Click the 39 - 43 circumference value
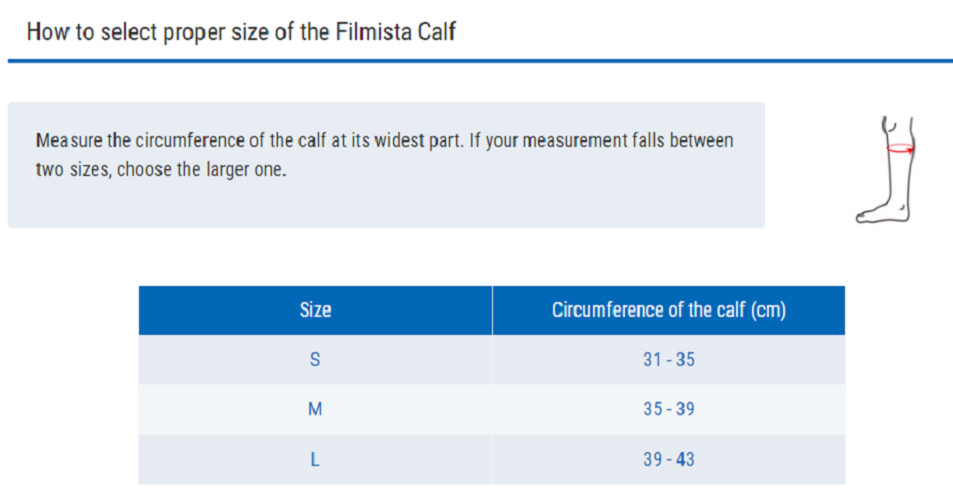This screenshot has width=953, height=500. tap(669, 459)
